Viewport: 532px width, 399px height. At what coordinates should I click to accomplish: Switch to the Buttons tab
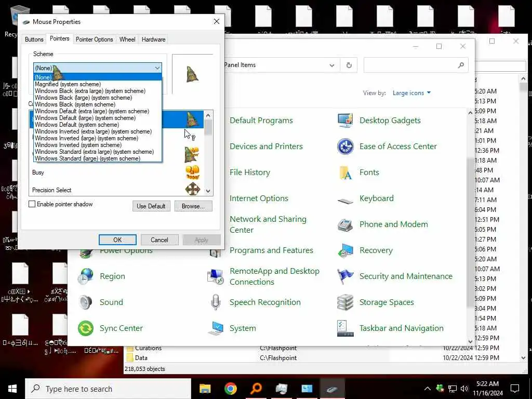[x=34, y=39]
